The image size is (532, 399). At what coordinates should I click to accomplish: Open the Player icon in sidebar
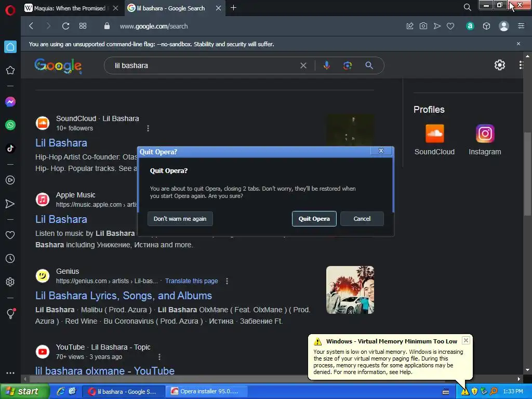pos(10,180)
